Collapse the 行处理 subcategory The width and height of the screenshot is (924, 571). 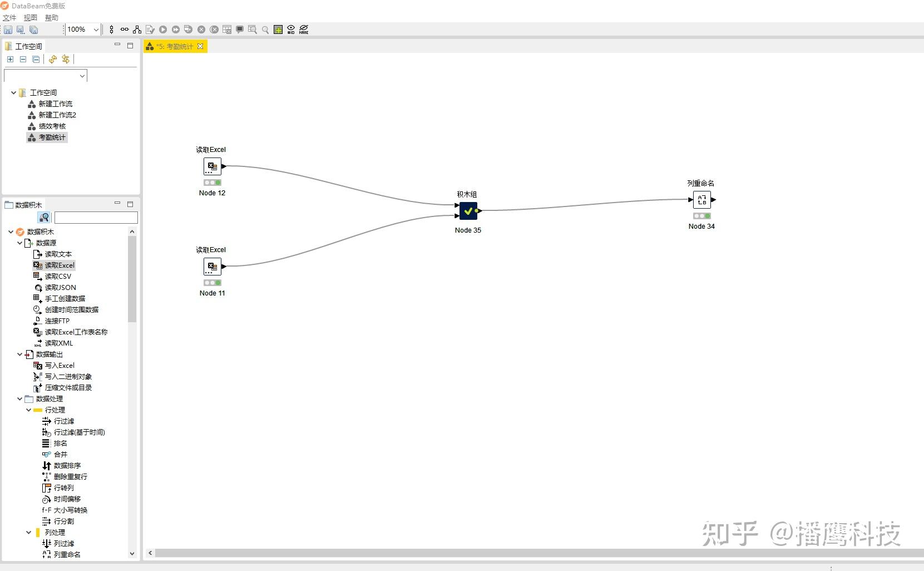[29, 410]
